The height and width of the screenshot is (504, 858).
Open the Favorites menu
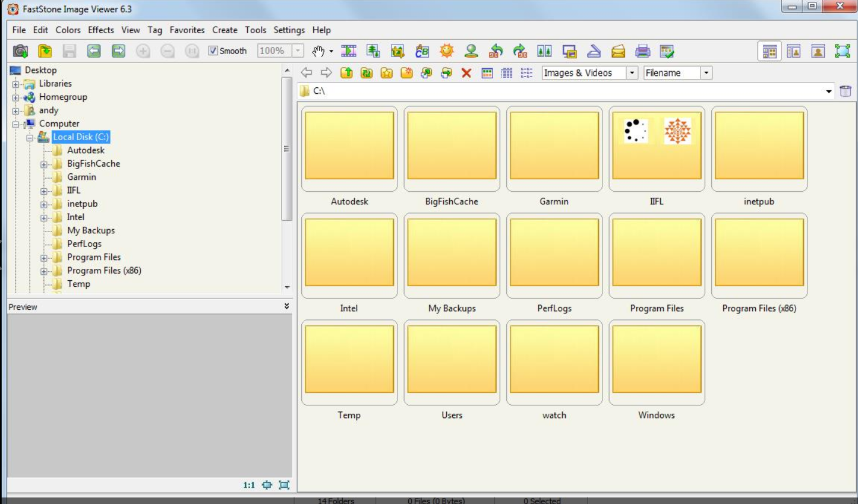187,30
